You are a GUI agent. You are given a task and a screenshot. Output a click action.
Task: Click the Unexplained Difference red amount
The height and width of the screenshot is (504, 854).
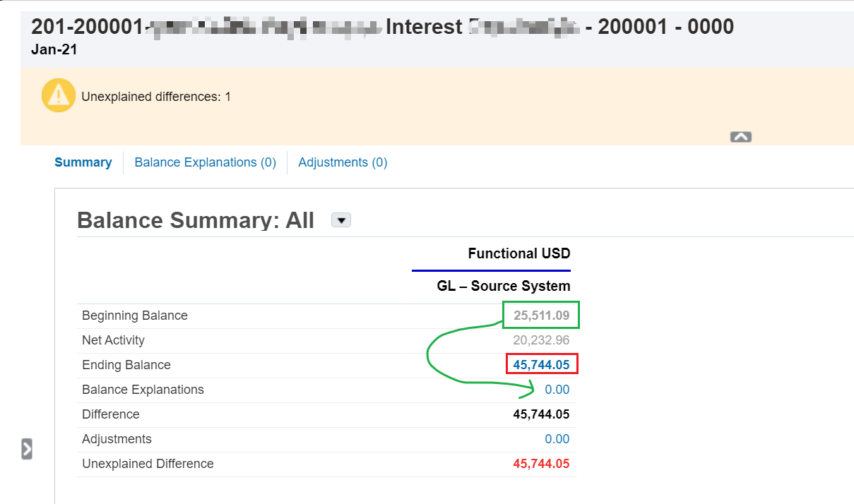click(x=541, y=463)
